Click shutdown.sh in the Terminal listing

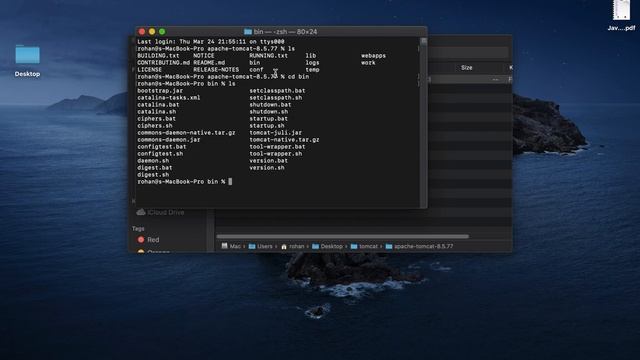(269, 112)
